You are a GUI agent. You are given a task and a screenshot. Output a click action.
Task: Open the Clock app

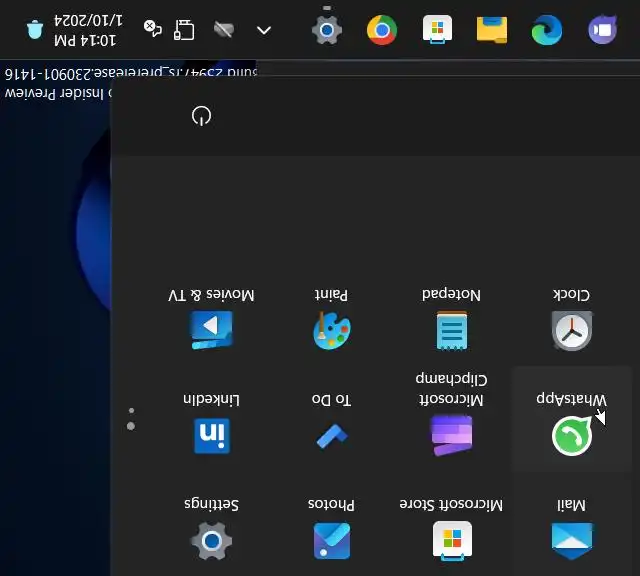(571, 320)
